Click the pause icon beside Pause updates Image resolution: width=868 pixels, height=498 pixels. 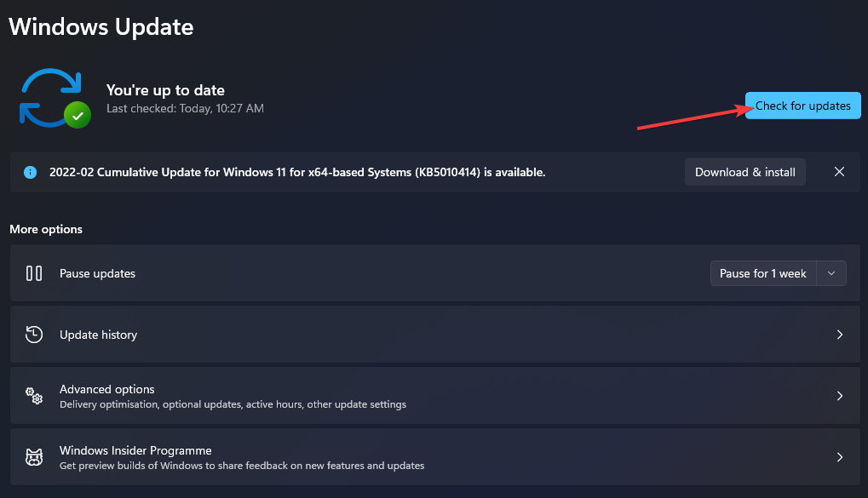point(34,273)
